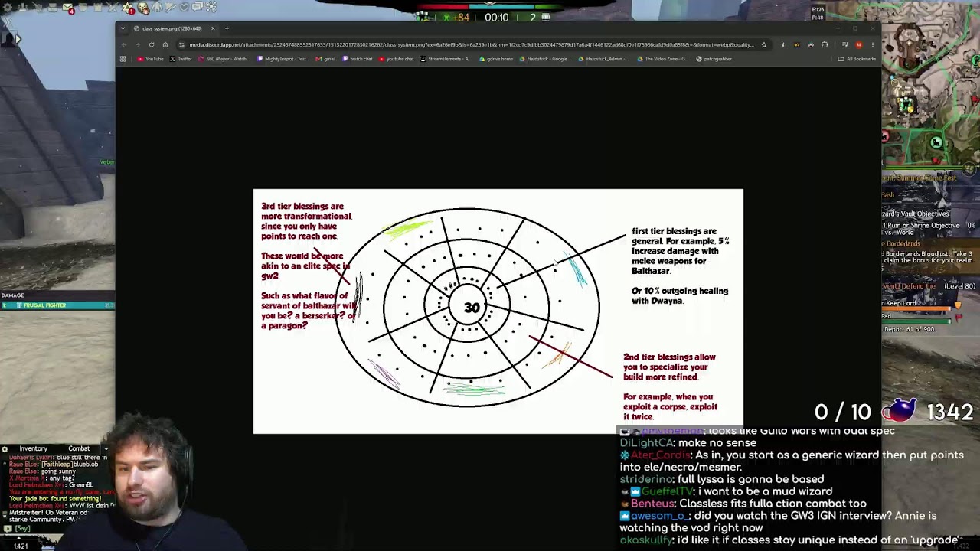Bookmark this page with the star icon

click(763, 45)
